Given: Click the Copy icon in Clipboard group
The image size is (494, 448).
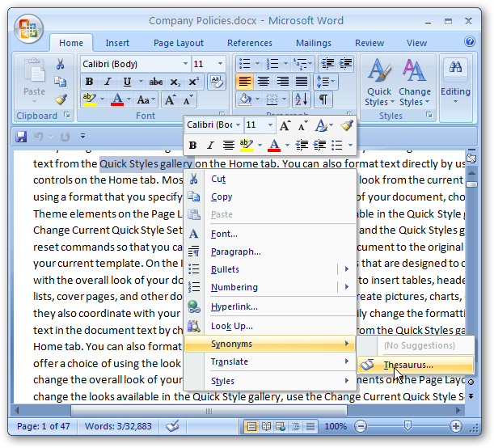Looking at the screenshot, I should pyautogui.click(x=60, y=82).
